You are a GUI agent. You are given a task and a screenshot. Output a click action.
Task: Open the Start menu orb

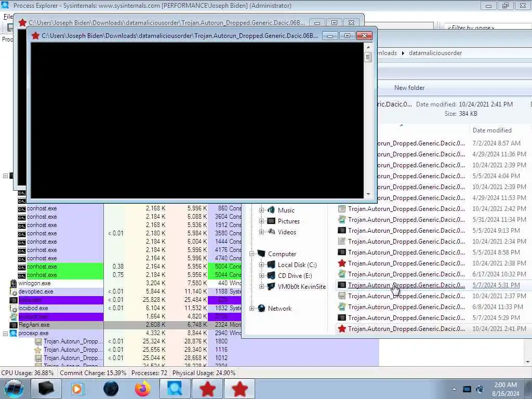click(14, 389)
